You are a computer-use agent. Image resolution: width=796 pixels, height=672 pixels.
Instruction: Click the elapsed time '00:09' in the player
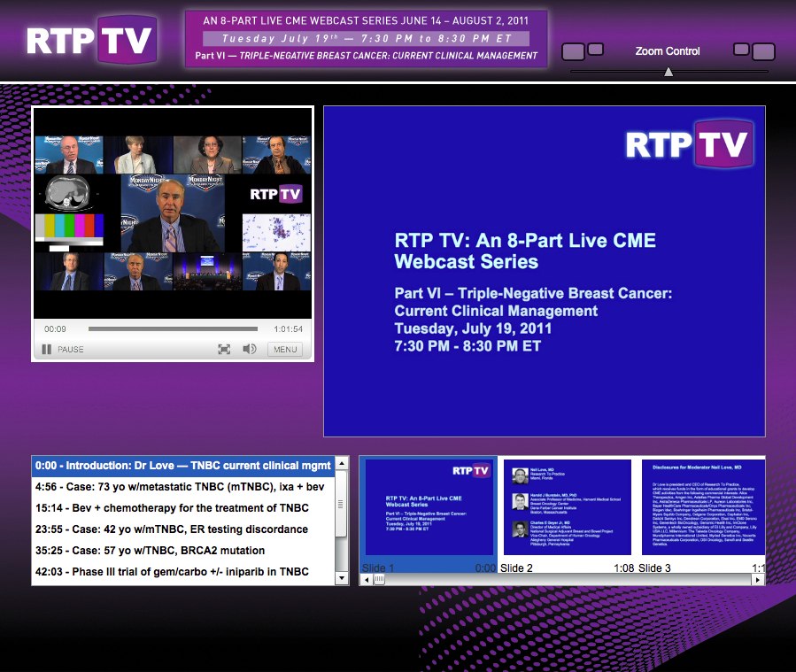point(55,328)
